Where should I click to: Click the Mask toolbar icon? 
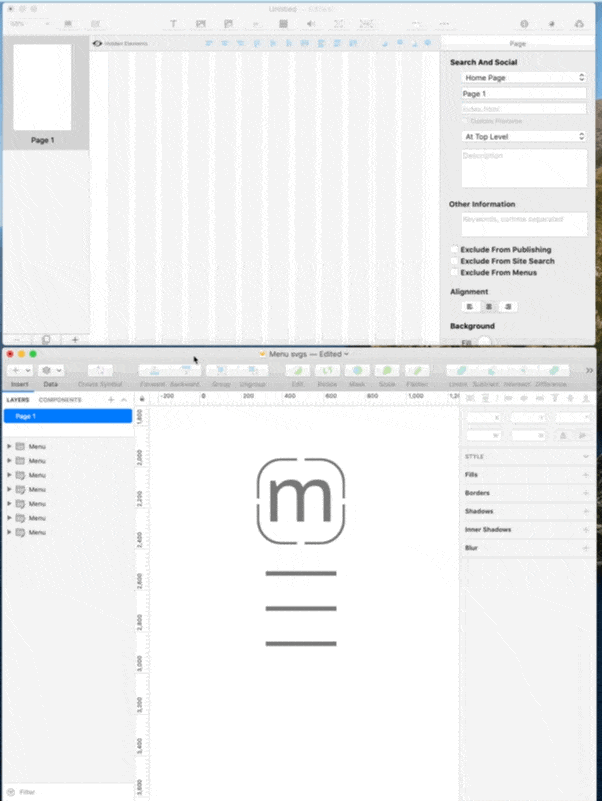[x=357, y=370]
